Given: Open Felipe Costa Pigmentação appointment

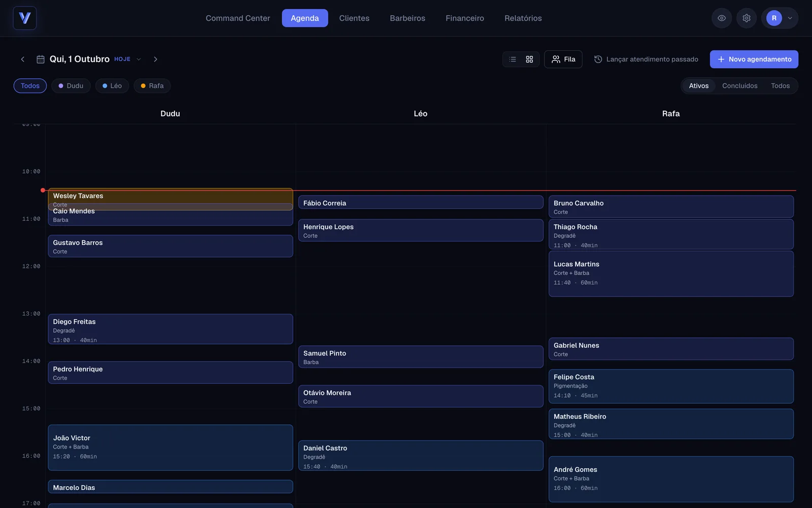Looking at the screenshot, I should [x=671, y=387].
